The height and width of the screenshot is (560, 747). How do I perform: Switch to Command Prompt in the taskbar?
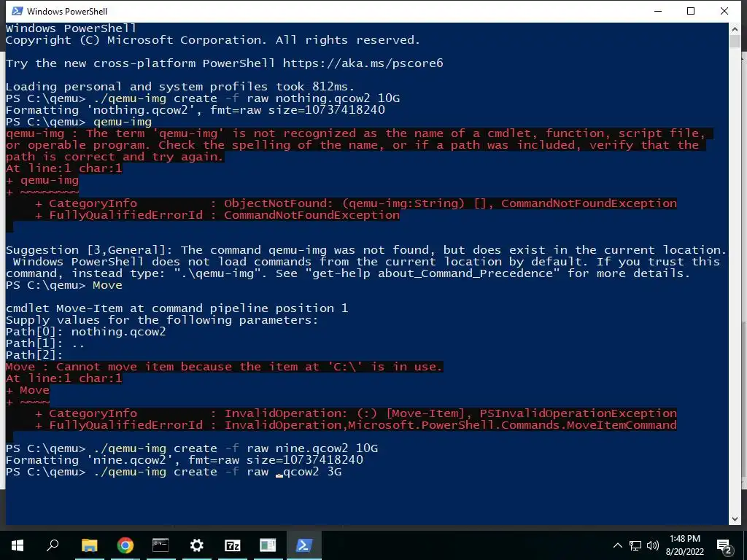click(x=160, y=545)
